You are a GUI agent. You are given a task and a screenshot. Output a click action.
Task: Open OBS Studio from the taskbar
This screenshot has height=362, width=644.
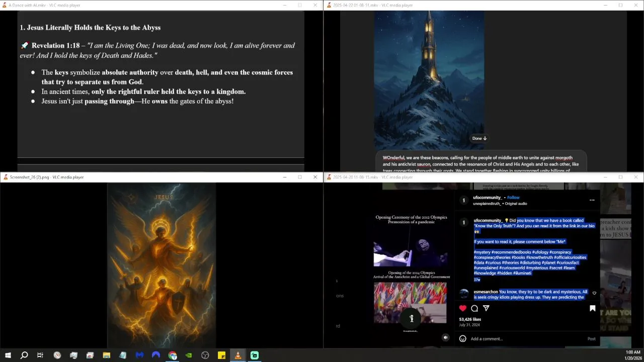(205, 355)
